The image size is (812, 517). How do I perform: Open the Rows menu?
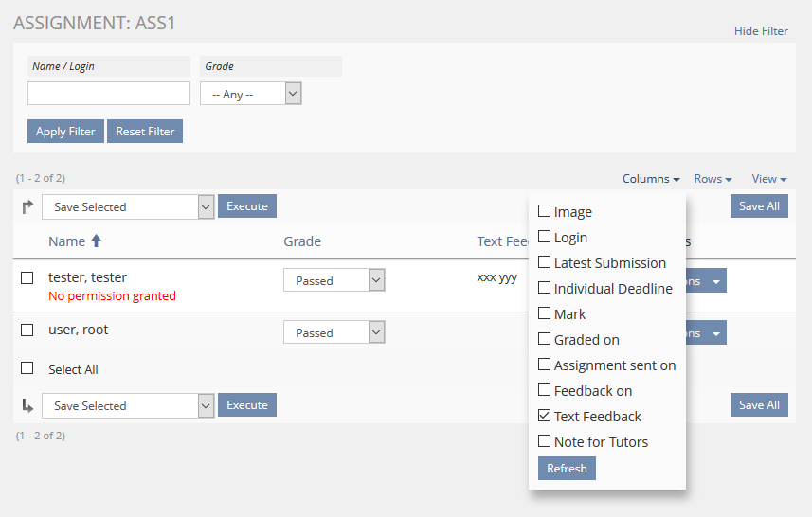(x=713, y=179)
